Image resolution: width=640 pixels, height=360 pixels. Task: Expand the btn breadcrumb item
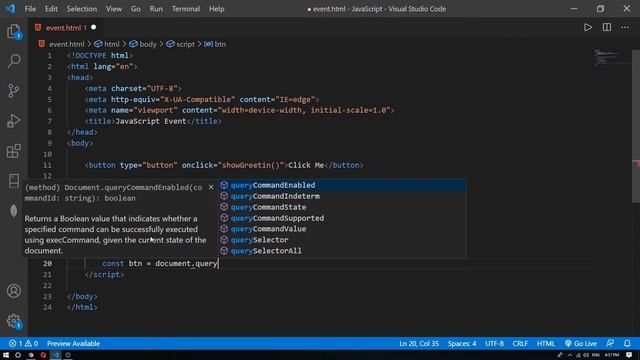215,44
